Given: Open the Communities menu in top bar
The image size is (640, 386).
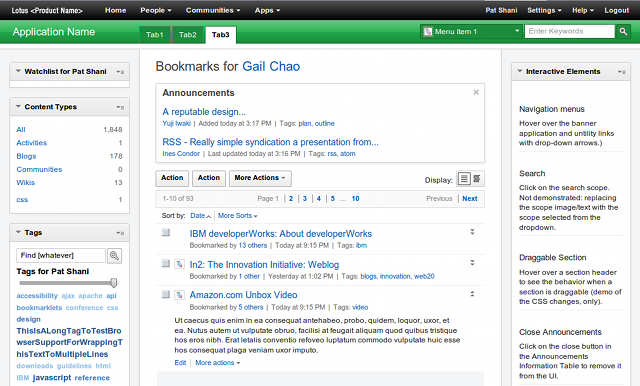Looking at the screenshot, I should [x=213, y=10].
